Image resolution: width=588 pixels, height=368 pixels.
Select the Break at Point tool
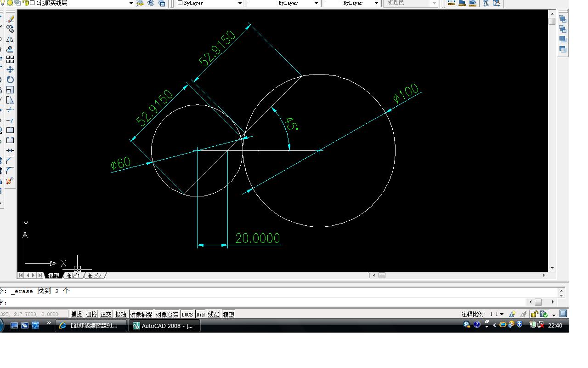[x=10, y=130]
